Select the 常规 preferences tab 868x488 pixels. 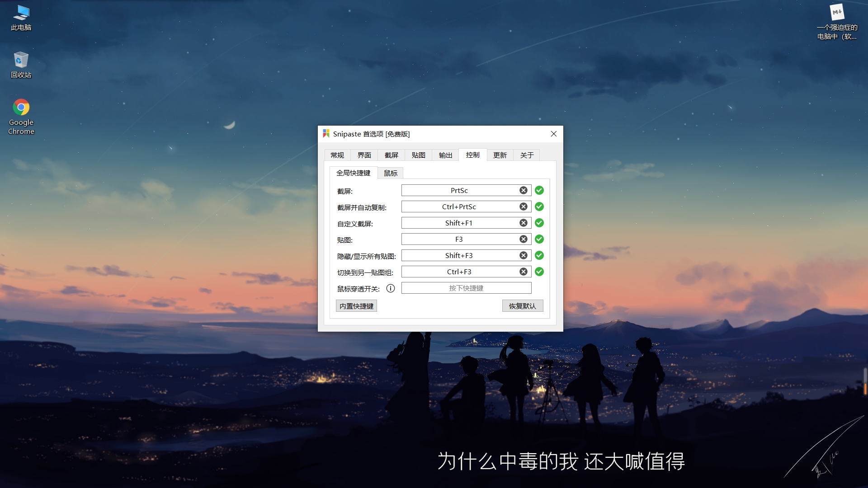tap(337, 155)
